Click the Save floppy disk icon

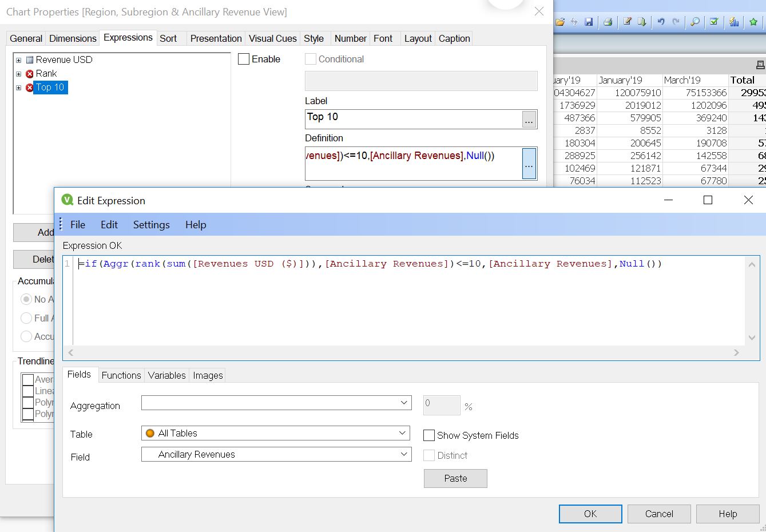(589, 22)
